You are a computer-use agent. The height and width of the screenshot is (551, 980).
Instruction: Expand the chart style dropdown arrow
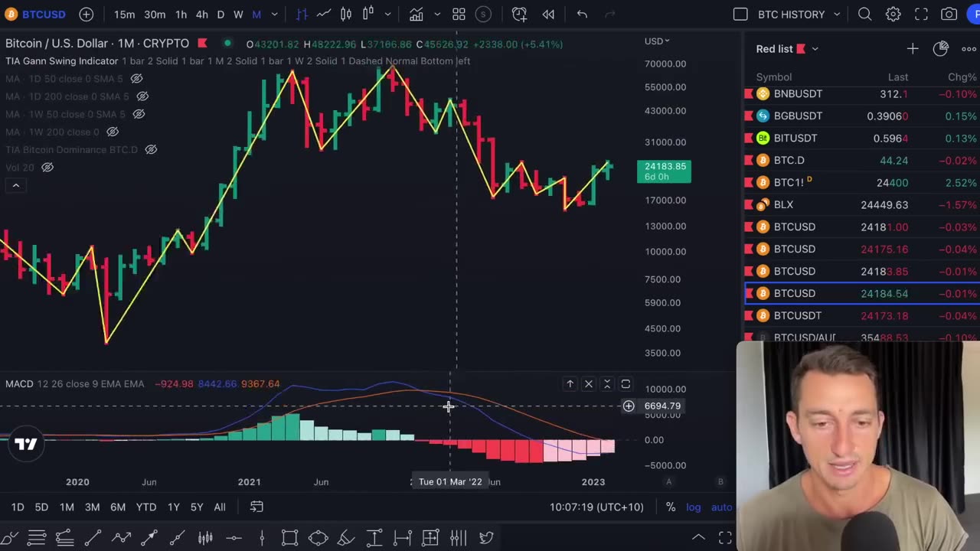[x=388, y=14]
